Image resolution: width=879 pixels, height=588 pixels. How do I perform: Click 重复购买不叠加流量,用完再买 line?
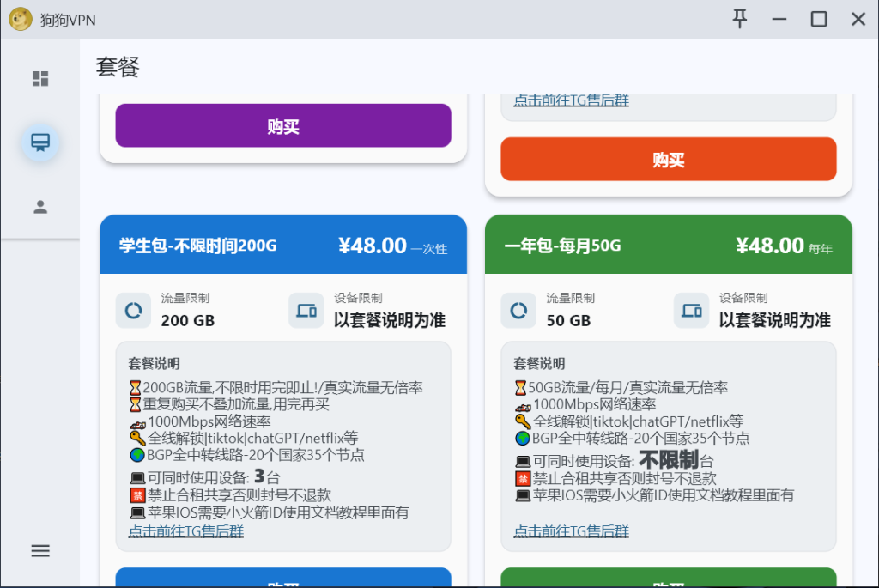tap(229, 404)
